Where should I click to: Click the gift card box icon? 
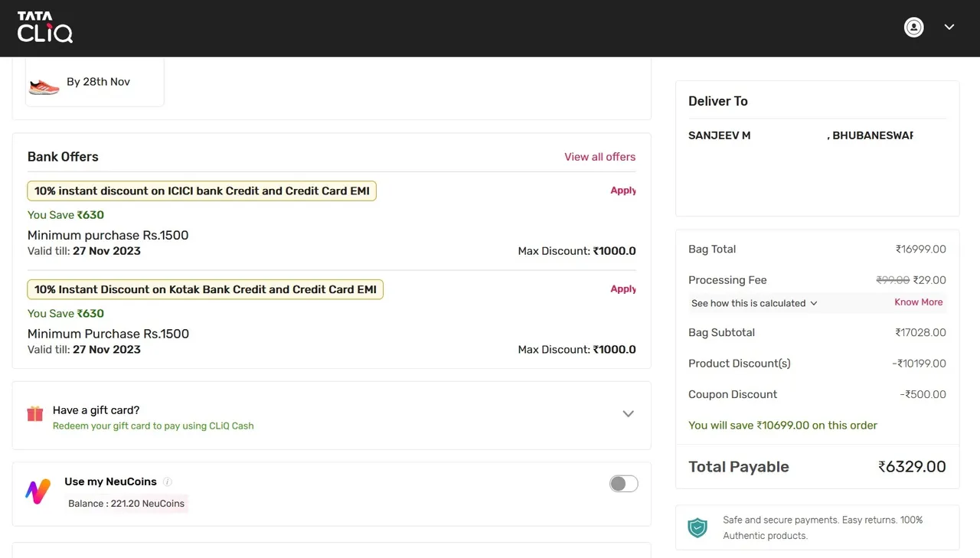click(x=35, y=414)
